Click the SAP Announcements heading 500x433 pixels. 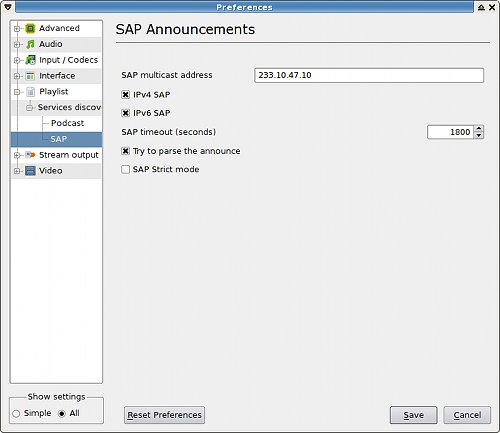click(x=185, y=29)
